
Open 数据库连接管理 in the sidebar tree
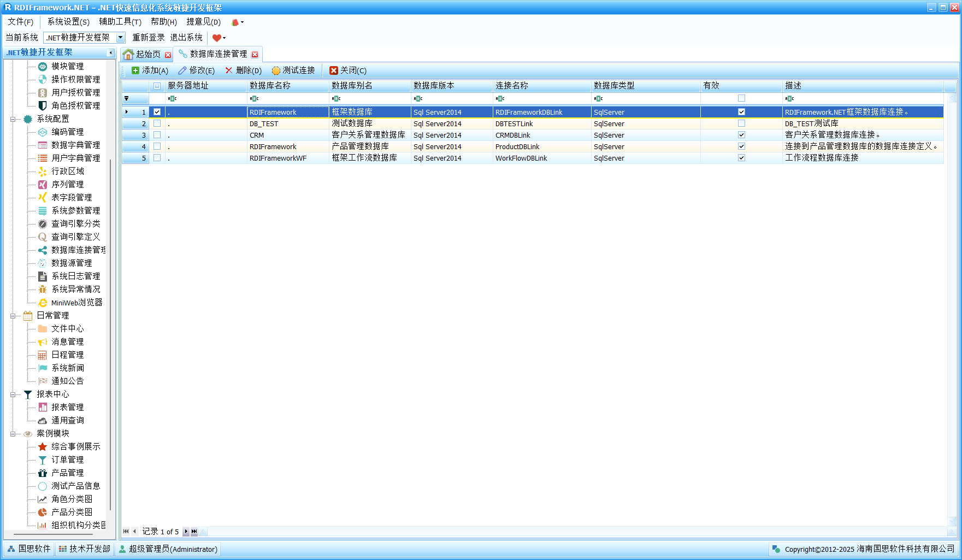point(78,250)
